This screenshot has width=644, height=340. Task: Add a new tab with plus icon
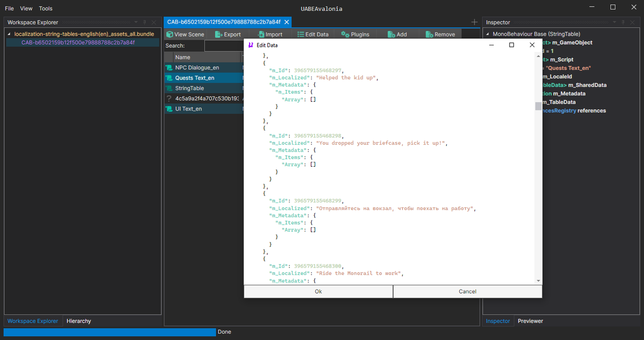474,22
